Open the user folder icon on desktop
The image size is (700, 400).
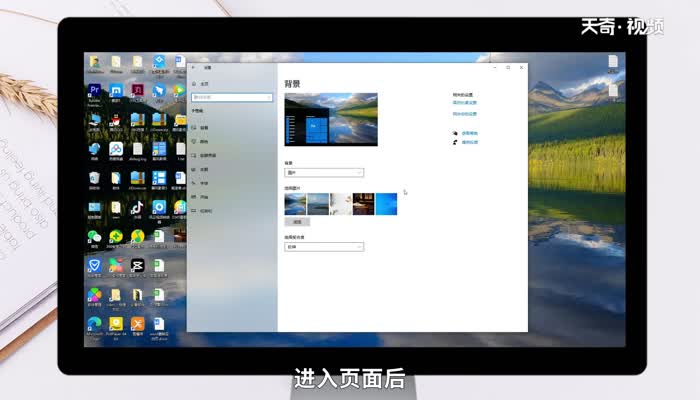tap(95, 62)
